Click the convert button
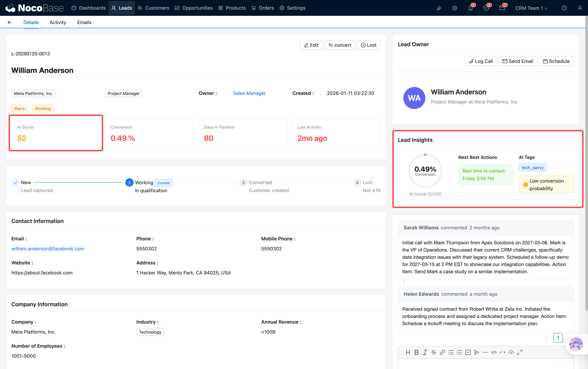Viewport: 588px width, 369px height. click(x=339, y=45)
